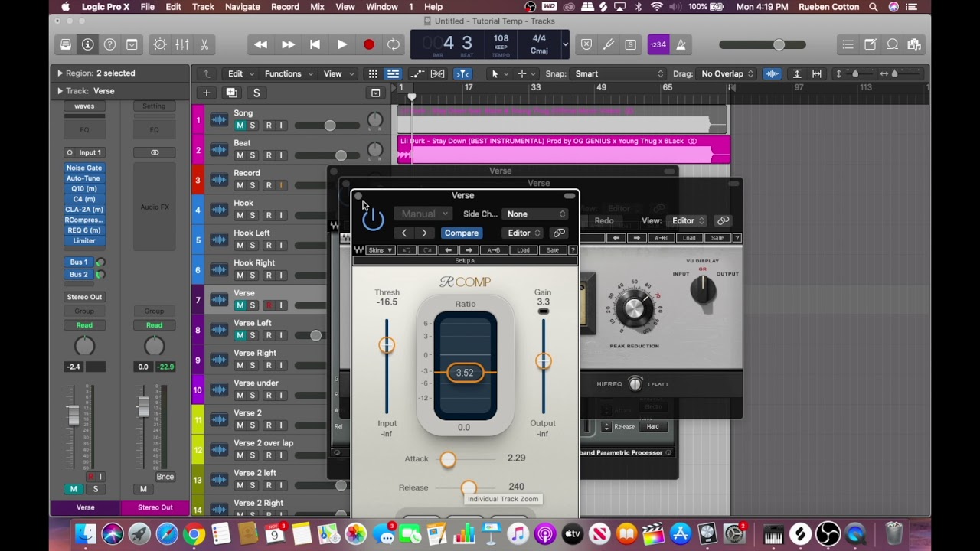
Task: Toggle the 1234 Count-in button
Action: point(658,44)
